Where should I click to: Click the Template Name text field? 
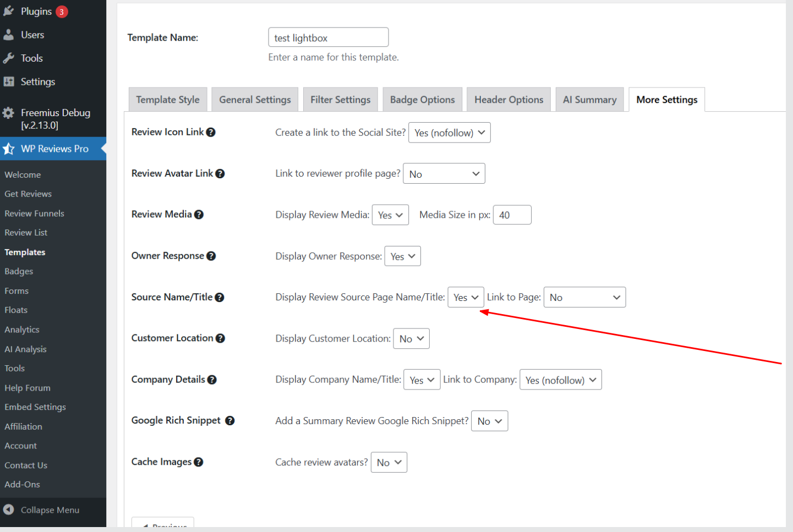tap(328, 37)
